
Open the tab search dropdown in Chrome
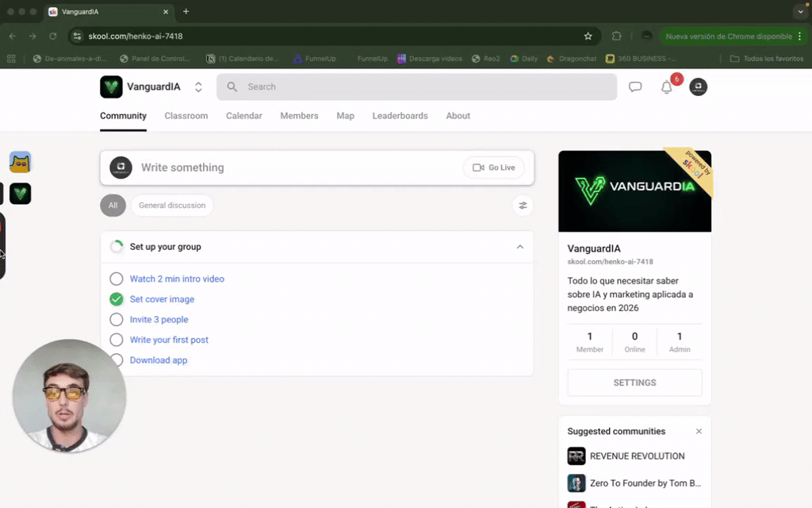[801, 11]
